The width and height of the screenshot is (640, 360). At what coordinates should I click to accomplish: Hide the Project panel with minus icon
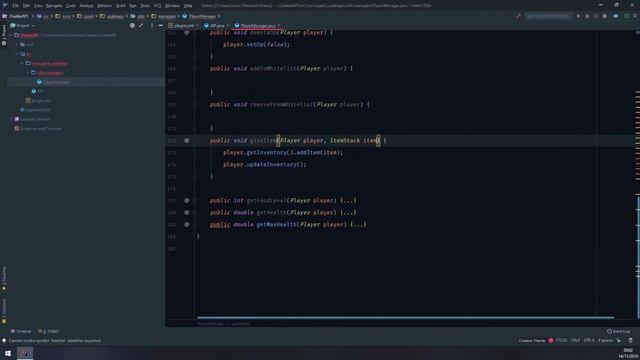point(160,25)
